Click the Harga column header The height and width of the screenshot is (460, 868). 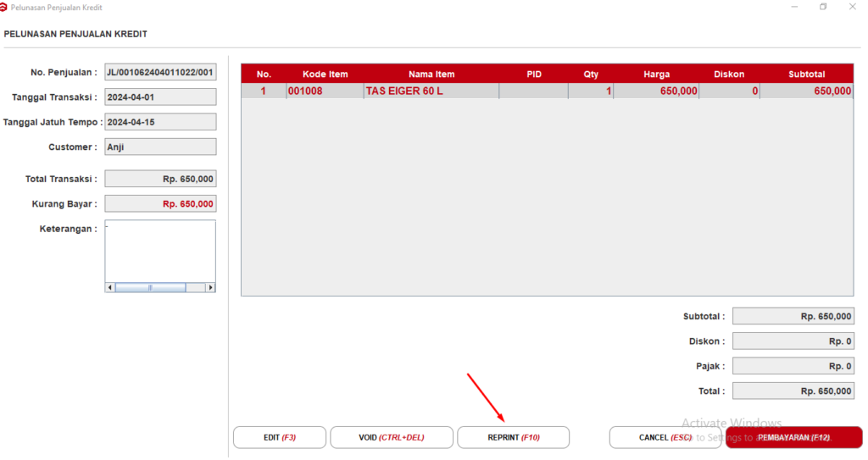pyautogui.click(x=656, y=75)
